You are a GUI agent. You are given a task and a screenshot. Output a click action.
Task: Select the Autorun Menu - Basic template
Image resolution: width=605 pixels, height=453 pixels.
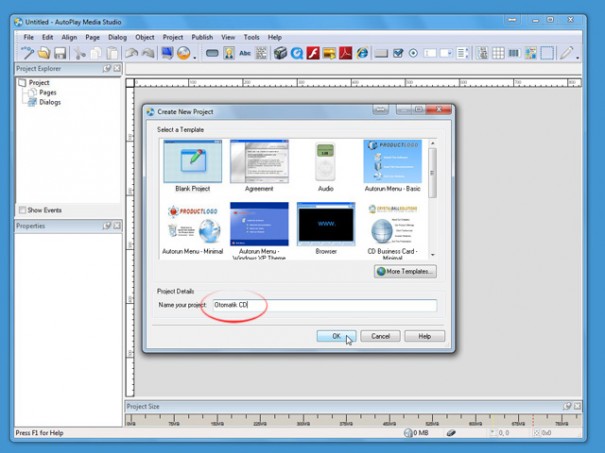[x=392, y=166]
